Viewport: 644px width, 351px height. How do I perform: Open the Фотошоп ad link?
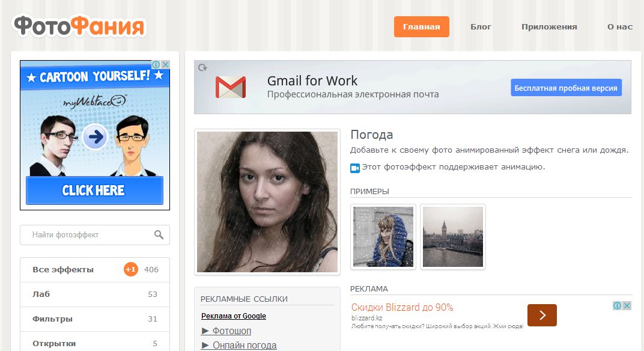click(x=232, y=331)
